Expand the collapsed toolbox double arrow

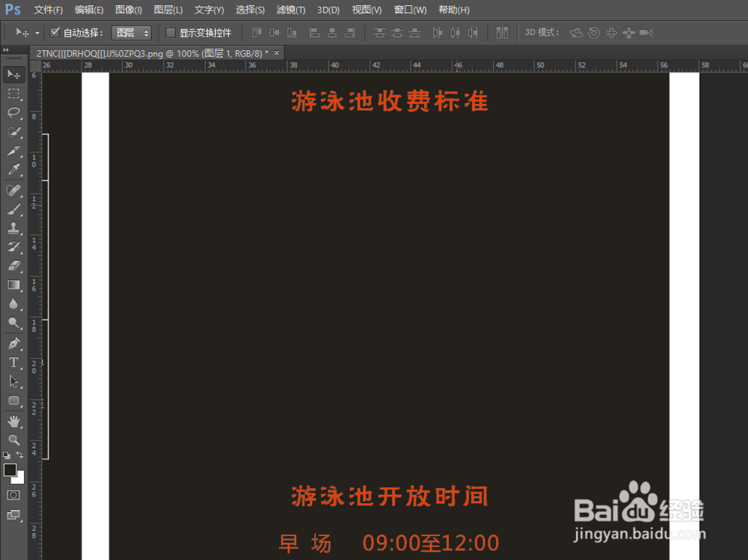(6, 50)
